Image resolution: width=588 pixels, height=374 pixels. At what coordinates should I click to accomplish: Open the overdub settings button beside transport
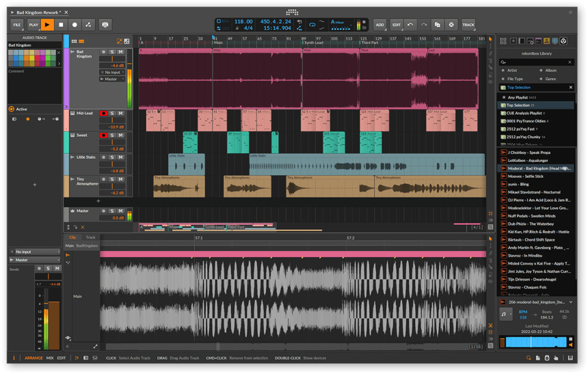(105, 25)
